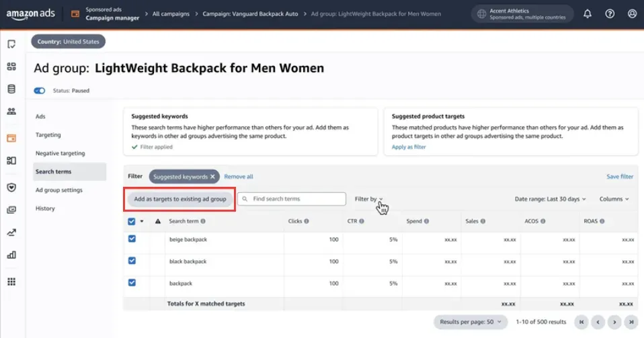Open the Accent Athletics account selector
This screenshot has height=338, width=644.
point(522,14)
